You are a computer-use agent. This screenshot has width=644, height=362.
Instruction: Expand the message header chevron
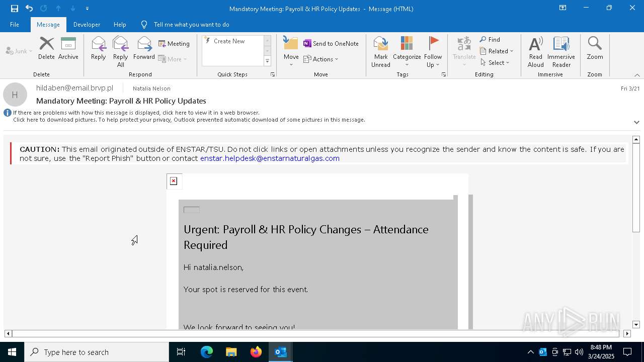pyautogui.click(x=636, y=122)
